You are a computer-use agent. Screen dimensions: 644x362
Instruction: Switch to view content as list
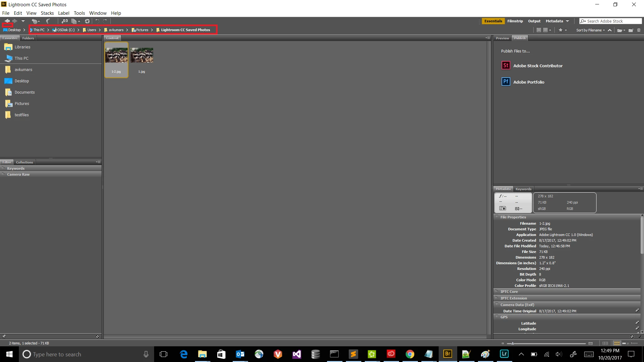coord(634,343)
